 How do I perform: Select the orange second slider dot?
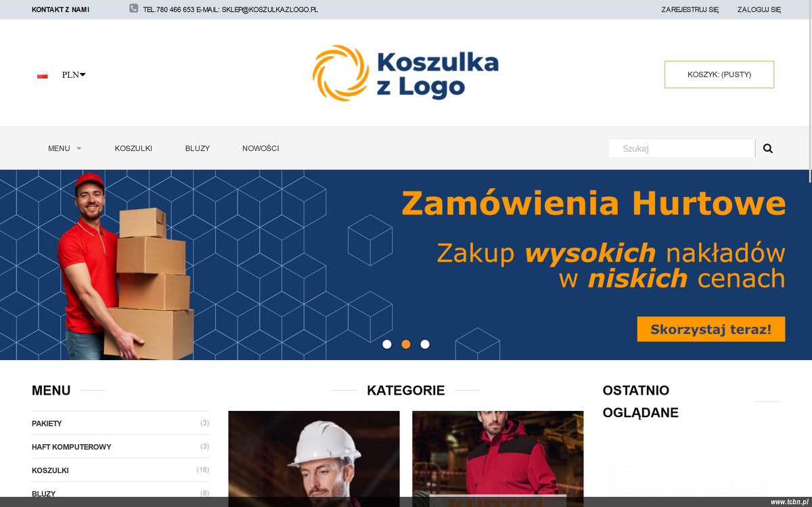coord(406,344)
